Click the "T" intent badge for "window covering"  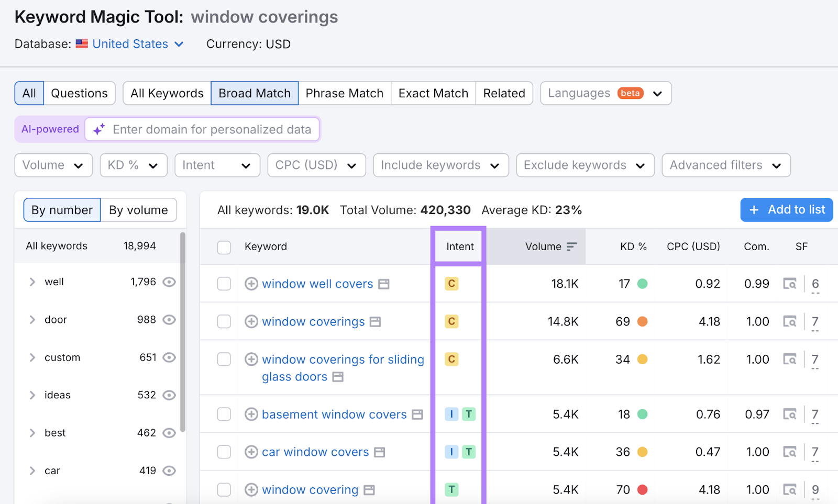pyautogui.click(x=451, y=489)
